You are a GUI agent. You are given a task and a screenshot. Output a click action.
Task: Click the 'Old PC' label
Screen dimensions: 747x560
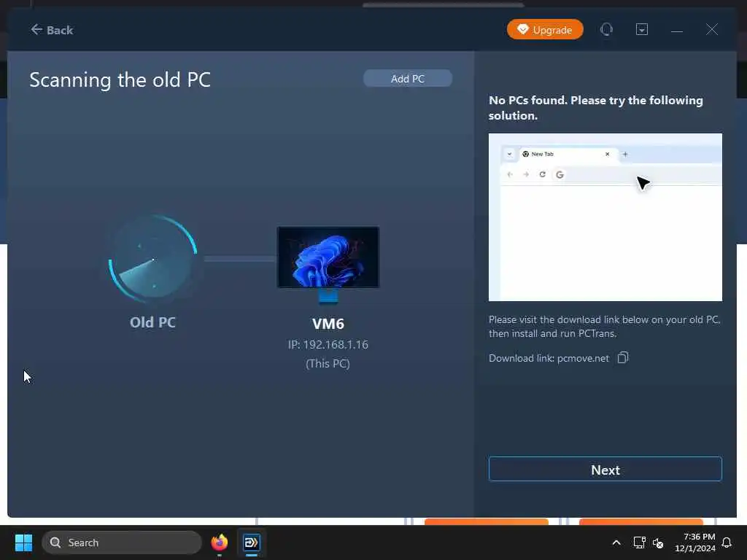tap(152, 322)
